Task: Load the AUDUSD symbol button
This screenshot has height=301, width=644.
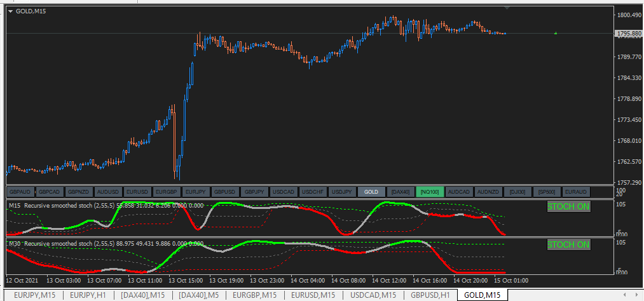Action: (x=108, y=192)
